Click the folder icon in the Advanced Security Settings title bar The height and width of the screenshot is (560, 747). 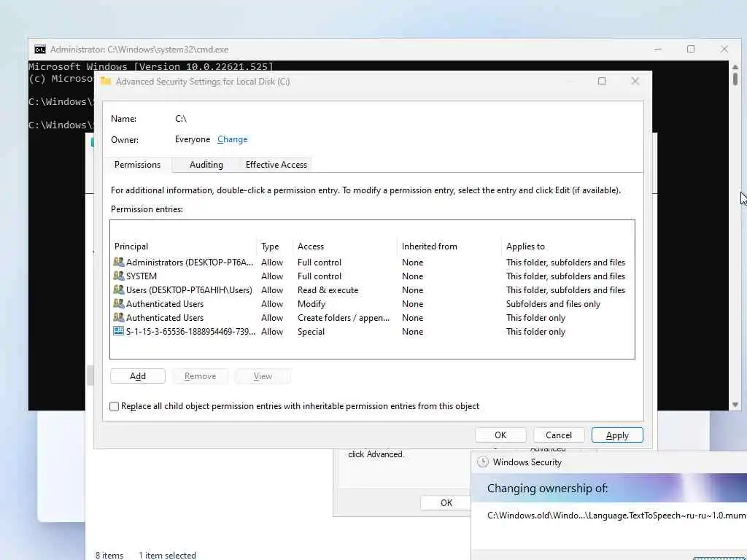click(106, 82)
